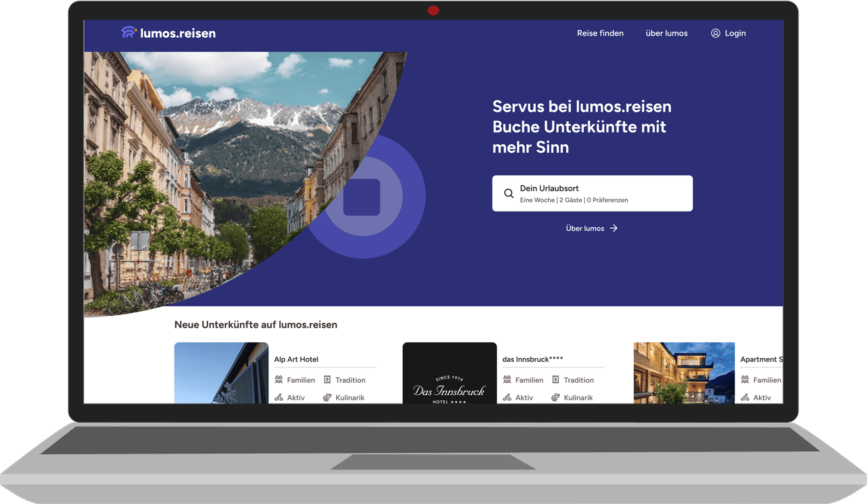This screenshot has height=504, width=868.
Task: Click Familien icon on das Innsbruck card
Action: [507, 379]
